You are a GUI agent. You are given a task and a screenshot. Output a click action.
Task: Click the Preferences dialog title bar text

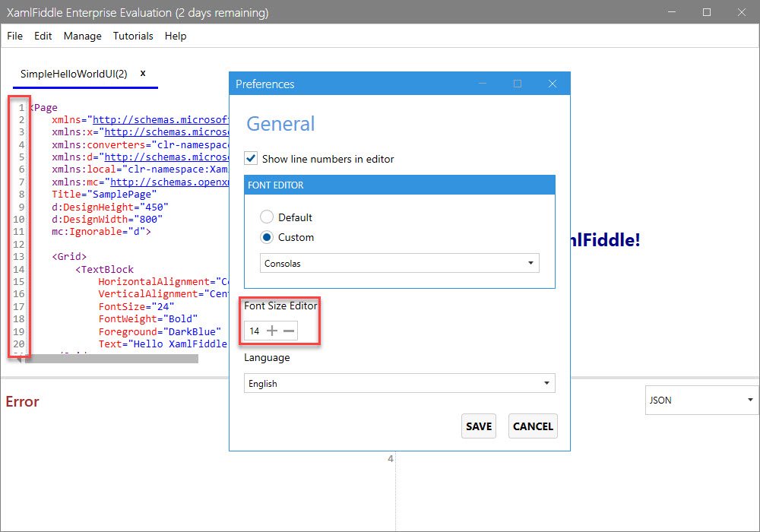coord(264,84)
